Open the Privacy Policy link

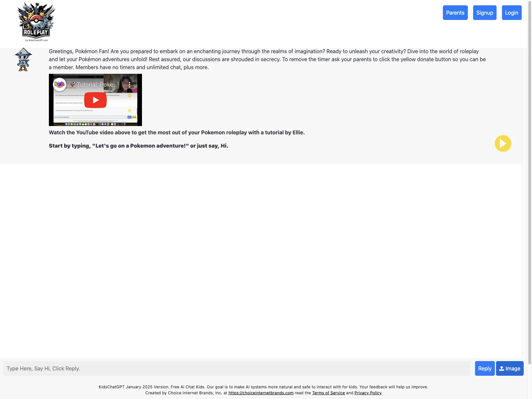click(x=368, y=393)
